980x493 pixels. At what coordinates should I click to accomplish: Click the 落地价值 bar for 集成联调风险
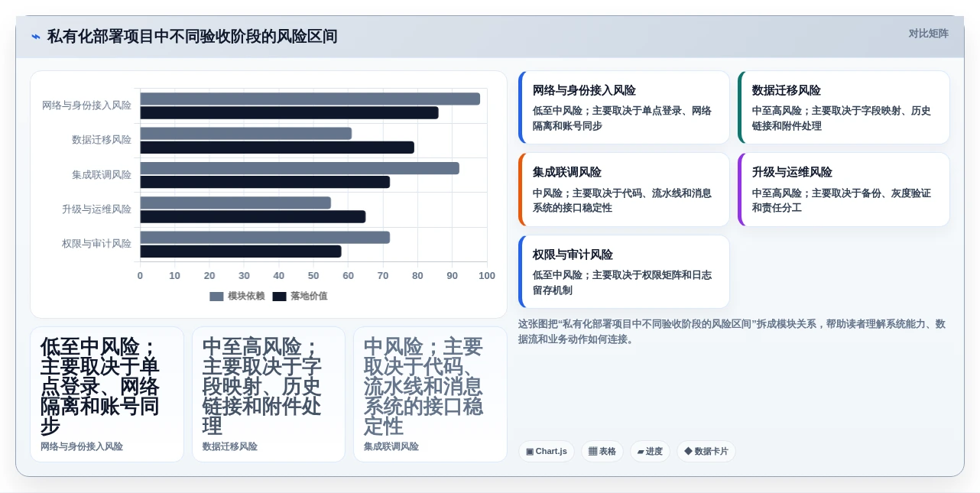[265, 182]
